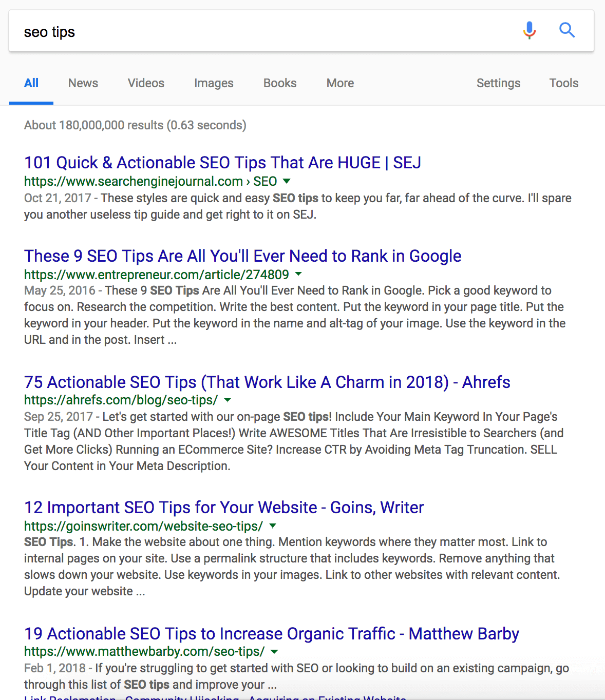Click the 'Sep 25, 2017' date text
The height and width of the screenshot is (700, 605).
point(59,417)
